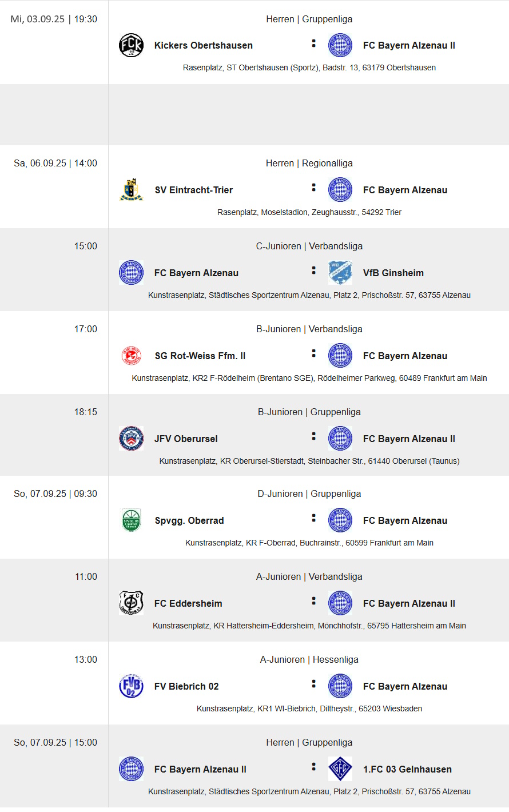Click the FC Eddersheim club crest
Image resolution: width=509 pixels, height=812 pixels.
131,603
